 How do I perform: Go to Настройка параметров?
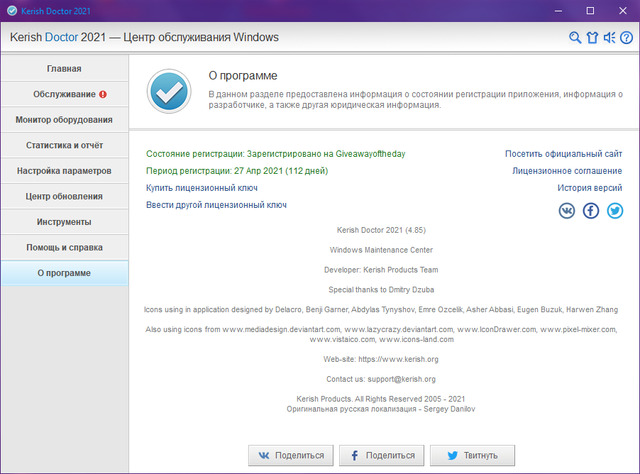click(x=64, y=171)
